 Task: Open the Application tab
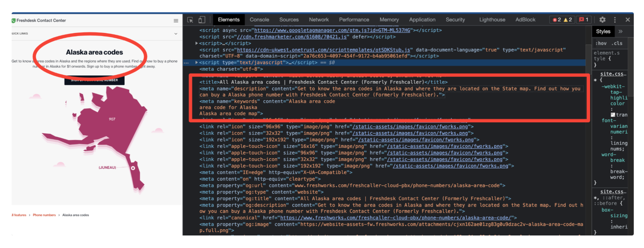coord(422,20)
